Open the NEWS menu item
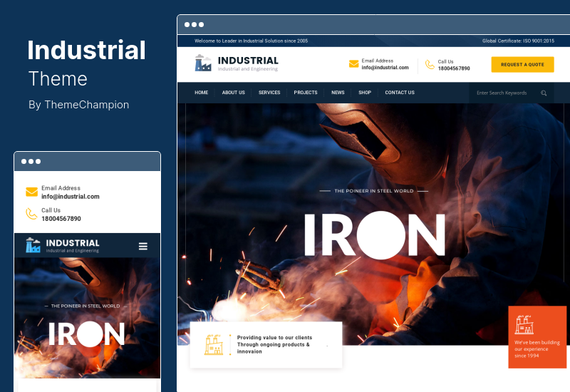Screen dimensions: 570x392 (x=338, y=93)
